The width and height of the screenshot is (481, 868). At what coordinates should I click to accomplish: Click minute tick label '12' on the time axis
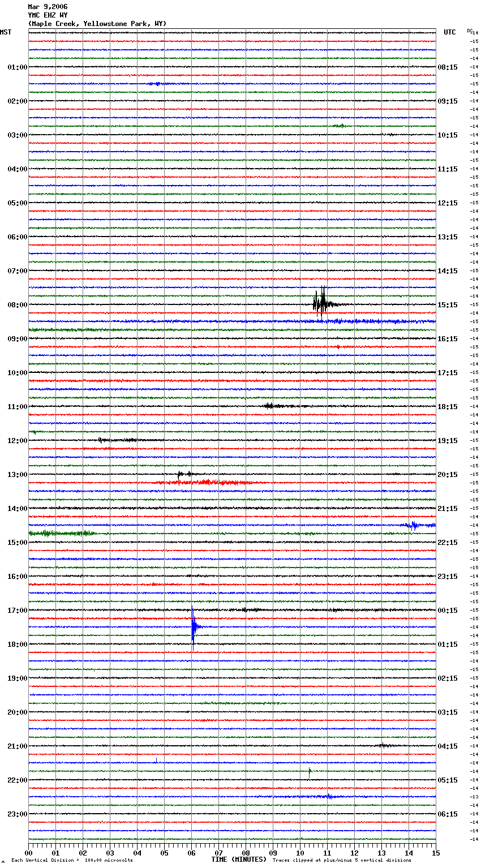pos(355,853)
